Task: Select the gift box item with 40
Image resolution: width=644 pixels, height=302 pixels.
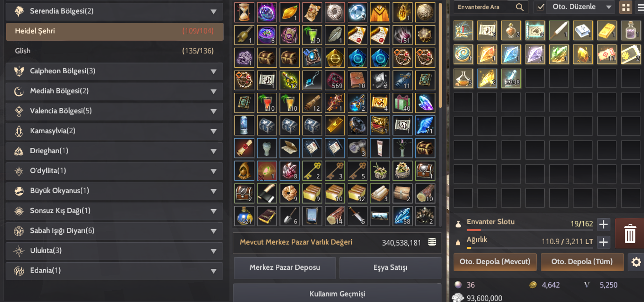Action: [x=402, y=103]
